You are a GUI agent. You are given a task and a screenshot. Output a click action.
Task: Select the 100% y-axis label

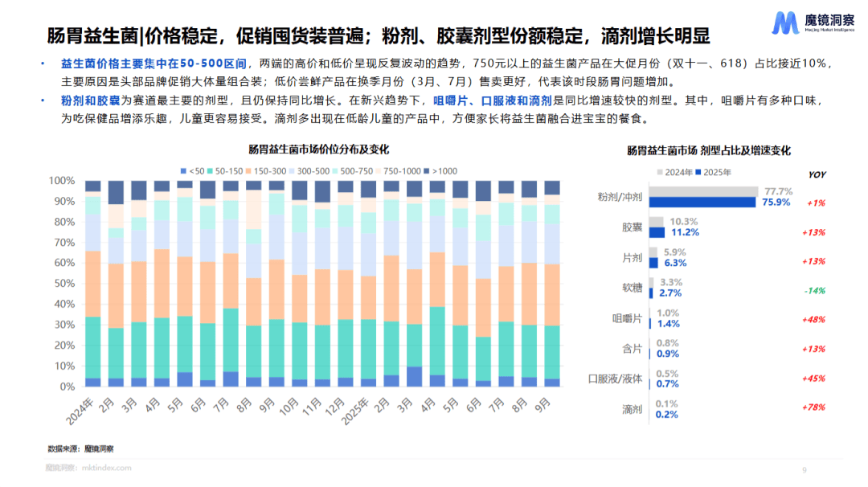61,181
